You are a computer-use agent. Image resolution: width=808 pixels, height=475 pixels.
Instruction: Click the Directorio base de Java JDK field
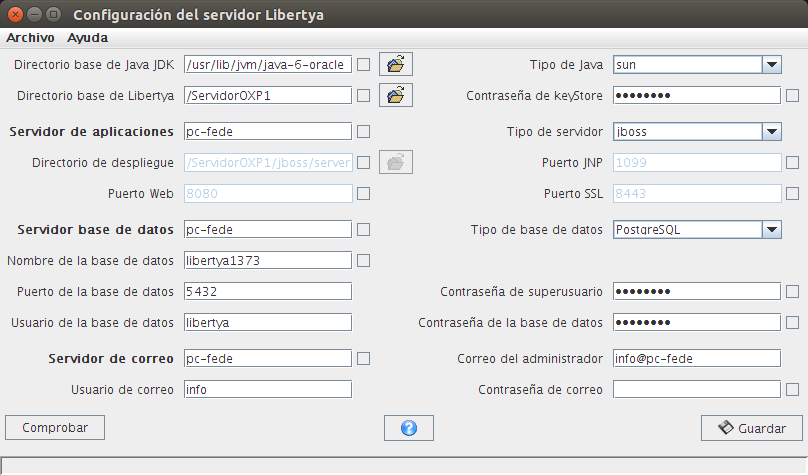268,65
